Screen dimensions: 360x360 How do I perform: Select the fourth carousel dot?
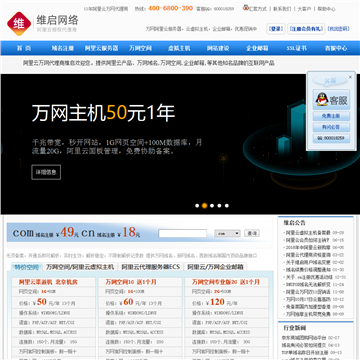219,206
